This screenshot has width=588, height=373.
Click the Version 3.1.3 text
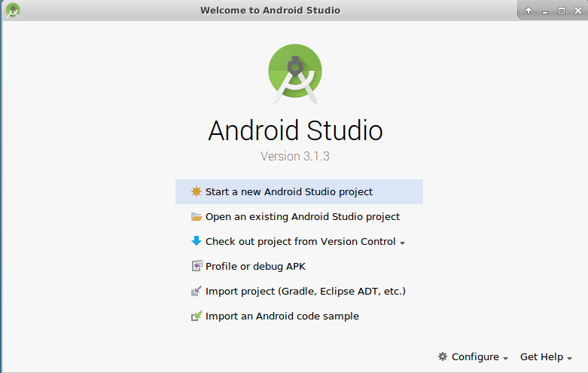tap(295, 156)
